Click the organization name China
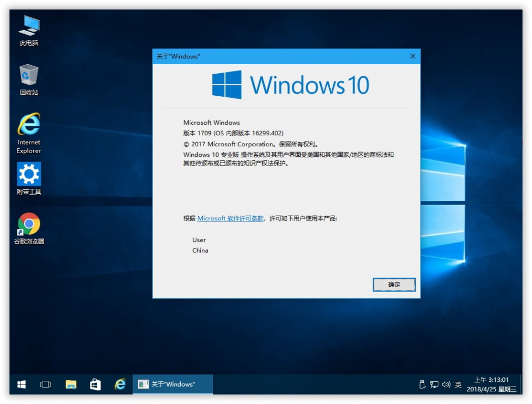 200,250
